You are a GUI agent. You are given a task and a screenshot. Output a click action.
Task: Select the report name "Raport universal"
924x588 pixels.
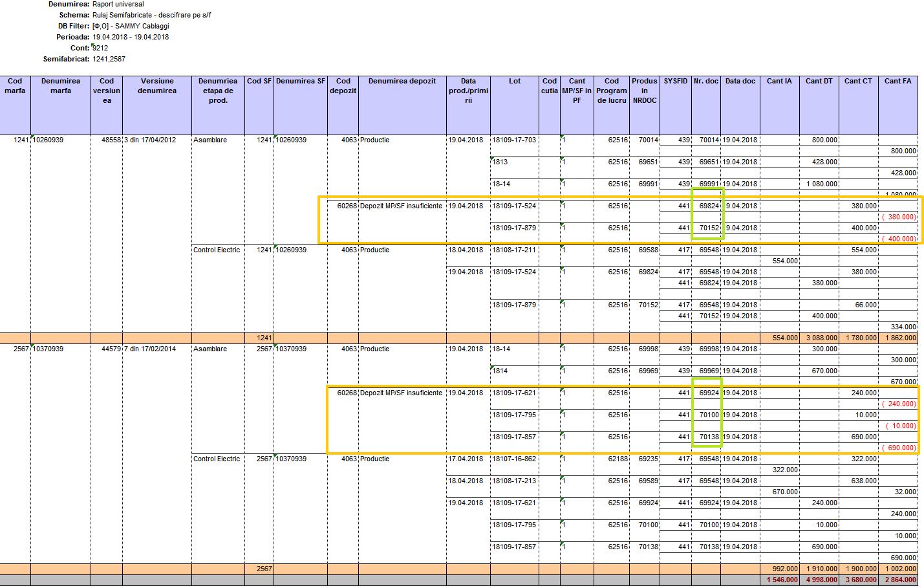tap(118, 4)
